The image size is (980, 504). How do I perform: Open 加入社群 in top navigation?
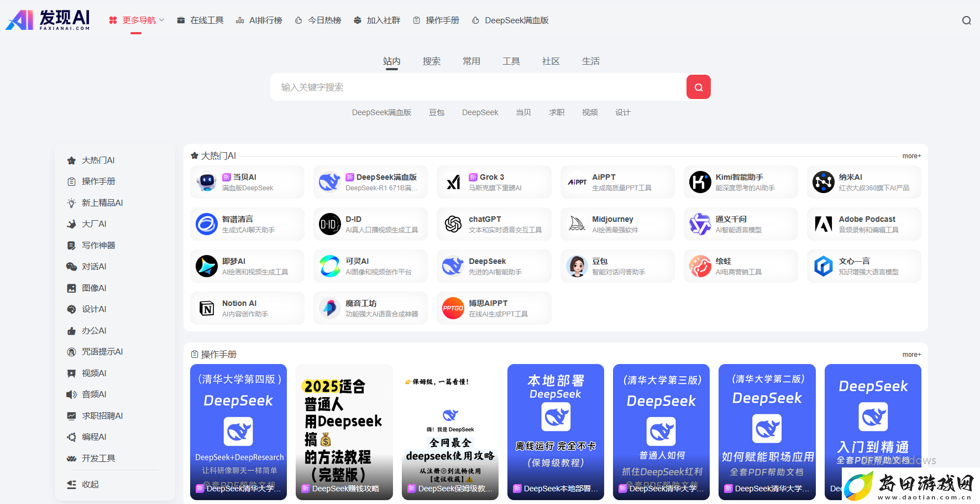click(377, 20)
